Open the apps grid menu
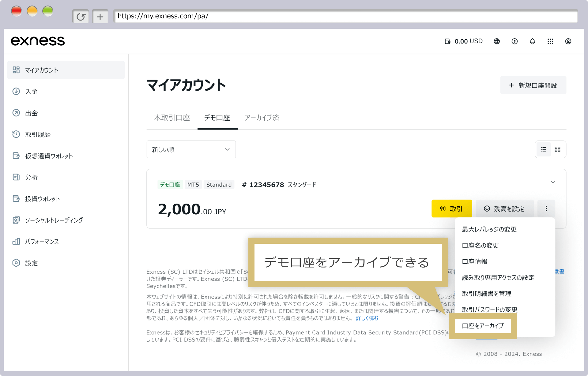588x376 pixels. click(x=550, y=41)
